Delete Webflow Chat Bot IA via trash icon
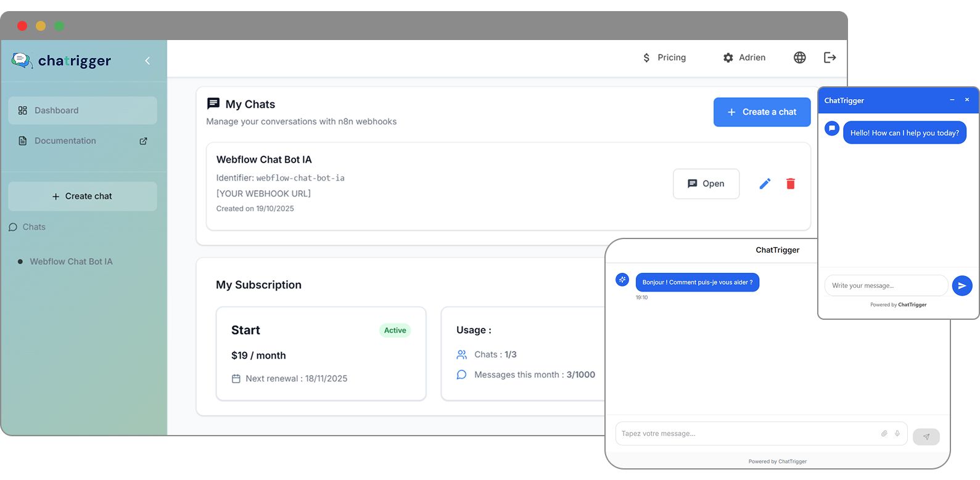The width and height of the screenshot is (980, 480). coord(790,184)
